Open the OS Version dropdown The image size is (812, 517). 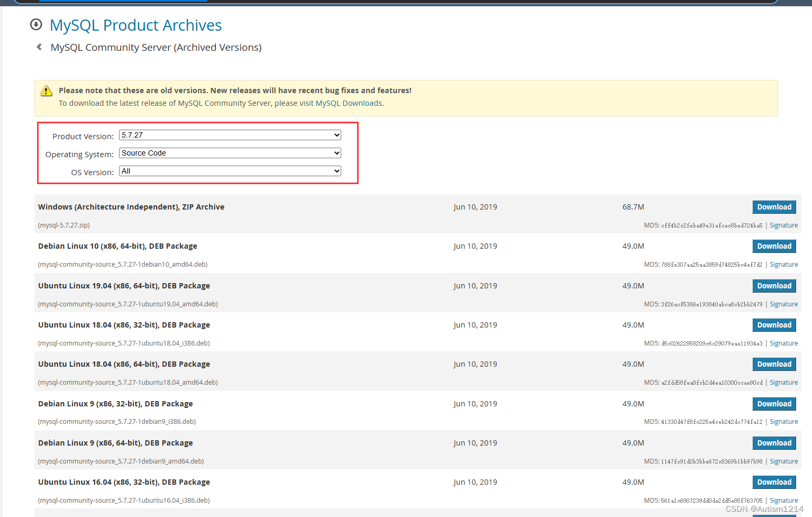(x=230, y=171)
